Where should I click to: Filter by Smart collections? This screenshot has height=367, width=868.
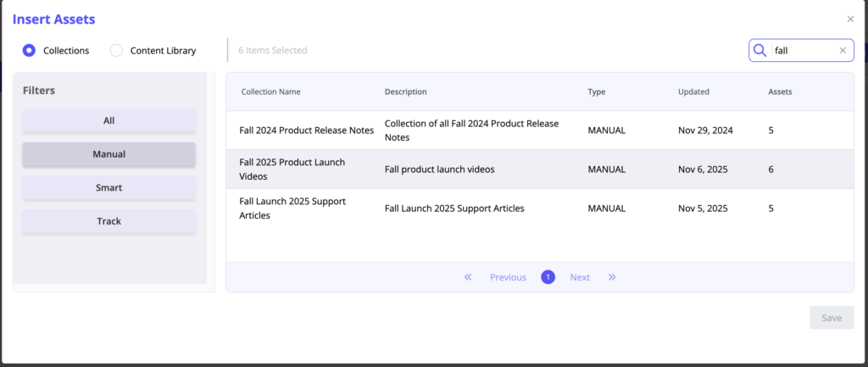108,187
